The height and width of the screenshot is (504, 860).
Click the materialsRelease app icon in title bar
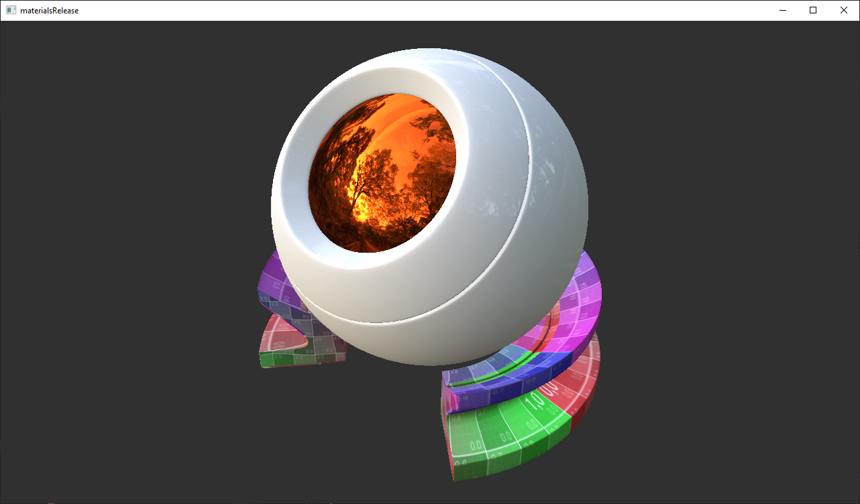click(11, 10)
